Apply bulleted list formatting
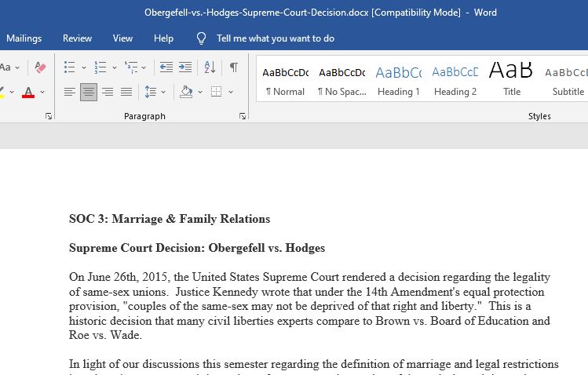The width and height of the screenshot is (588, 375). (x=69, y=67)
